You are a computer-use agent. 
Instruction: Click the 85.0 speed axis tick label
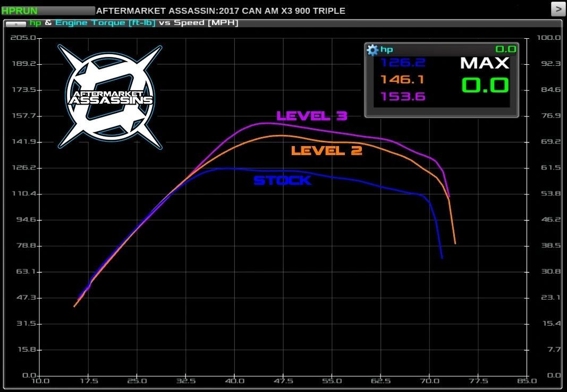[527, 381]
